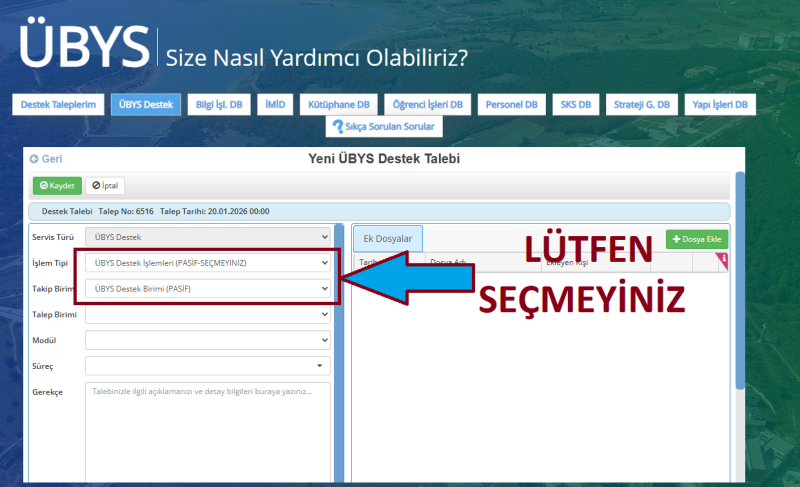Add a file with Dosya Ekle

pyautogui.click(x=697, y=239)
